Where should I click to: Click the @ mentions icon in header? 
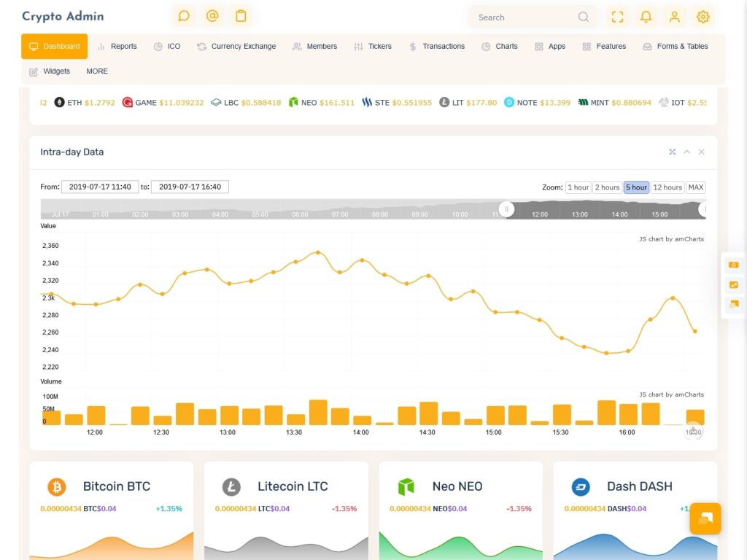(212, 16)
